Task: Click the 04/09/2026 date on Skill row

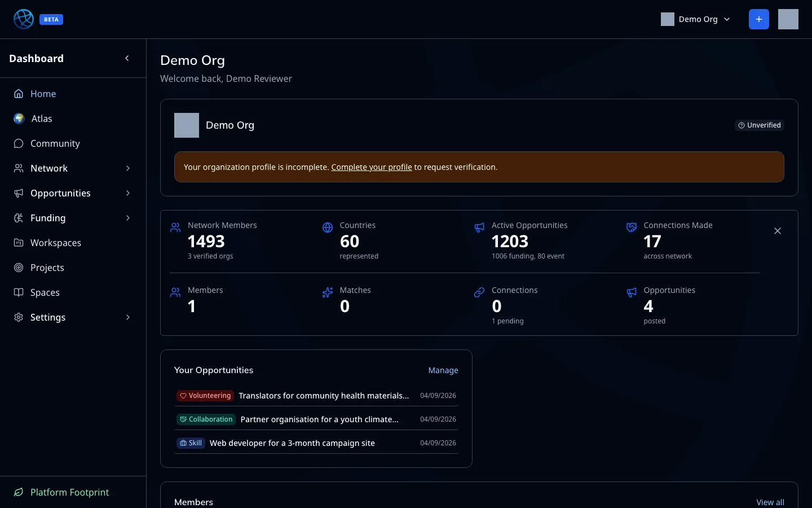Action: pyautogui.click(x=438, y=443)
